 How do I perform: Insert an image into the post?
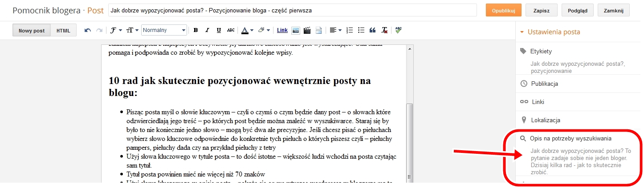295,31
